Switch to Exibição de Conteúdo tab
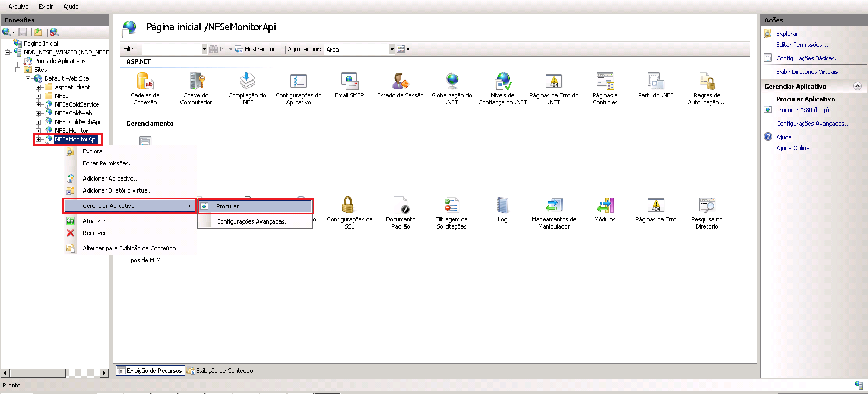This screenshot has width=868, height=394. (x=220, y=371)
